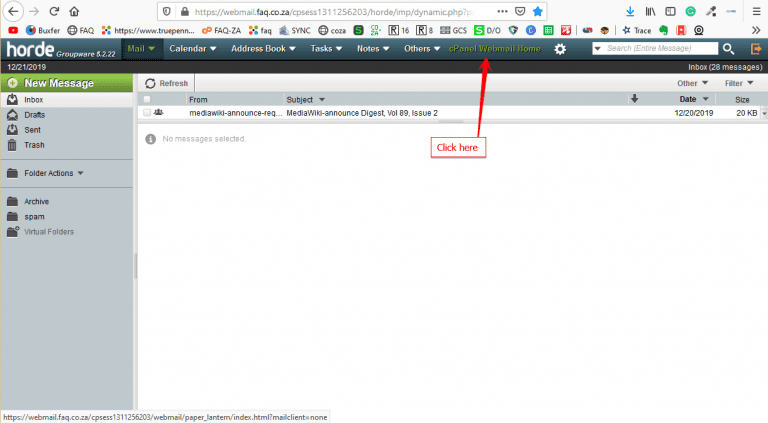Viewport: 768px width, 423px height.
Task: Open the MediaWiki-announce Digest, Vol 89 message
Action: (362, 113)
